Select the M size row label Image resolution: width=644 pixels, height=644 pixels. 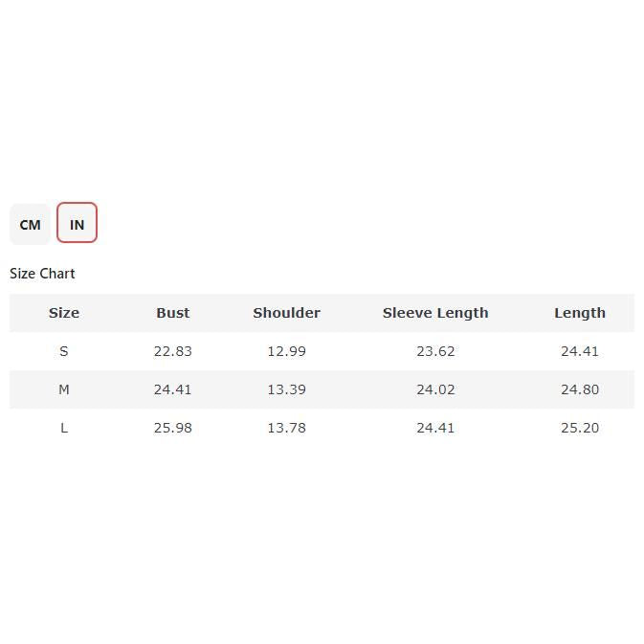(x=64, y=389)
